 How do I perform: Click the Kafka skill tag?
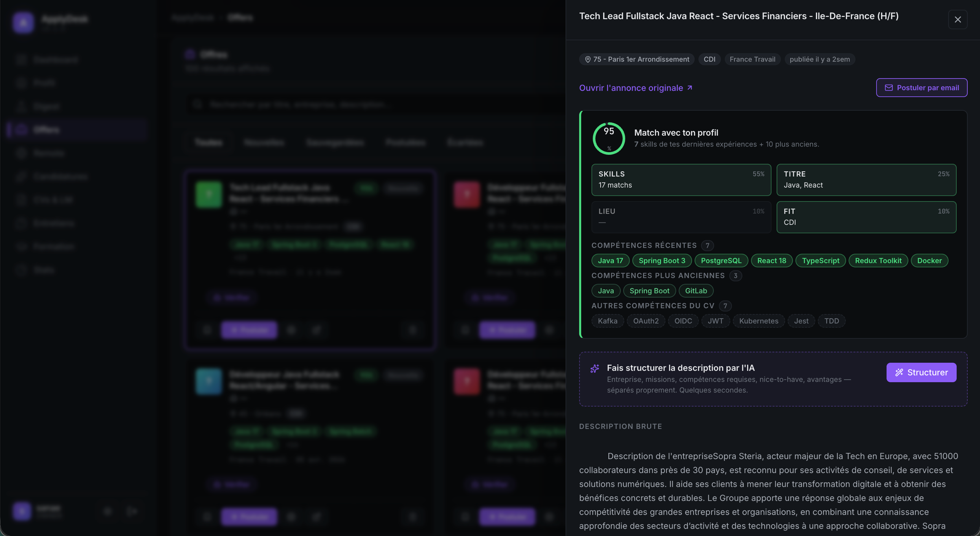[x=608, y=321]
